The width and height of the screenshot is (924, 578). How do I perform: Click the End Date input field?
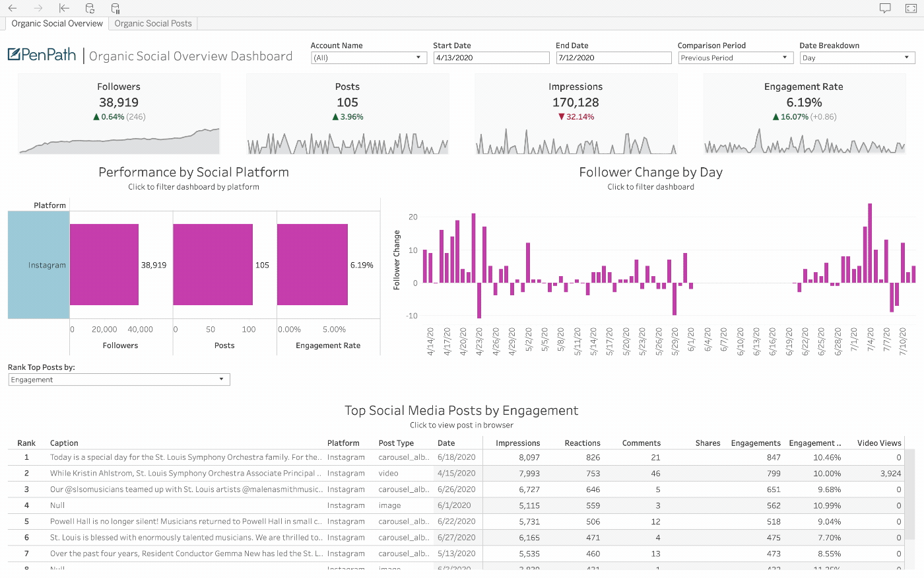[613, 58]
